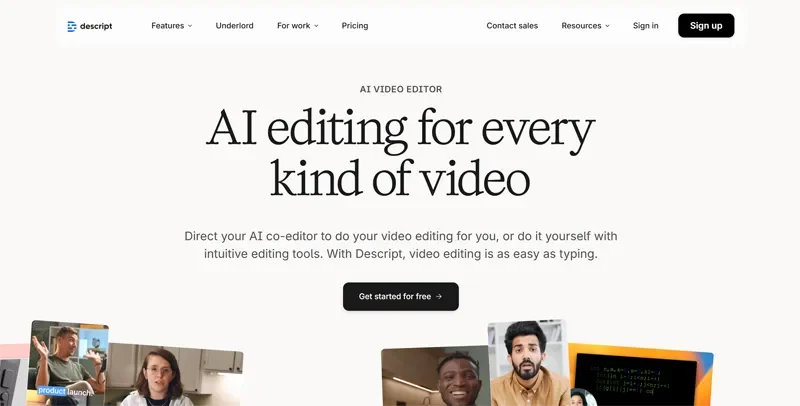Click the Contact sales link
The width and height of the screenshot is (800, 406).
(512, 26)
